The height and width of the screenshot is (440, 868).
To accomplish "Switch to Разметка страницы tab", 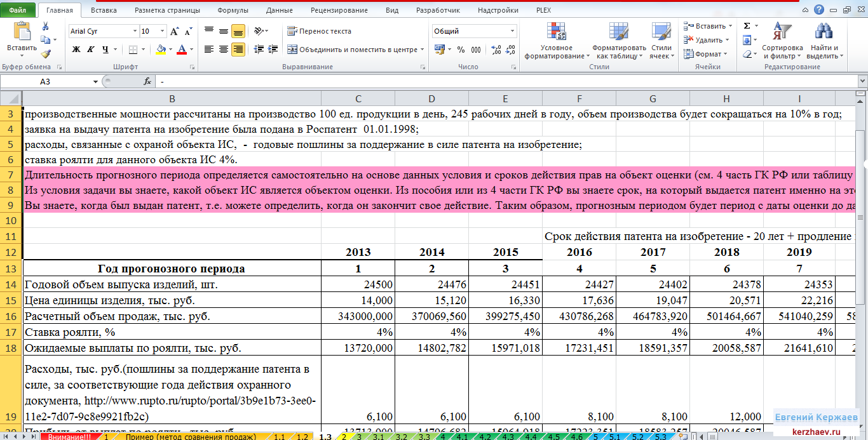I will pyautogui.click(x=167, y=10).
